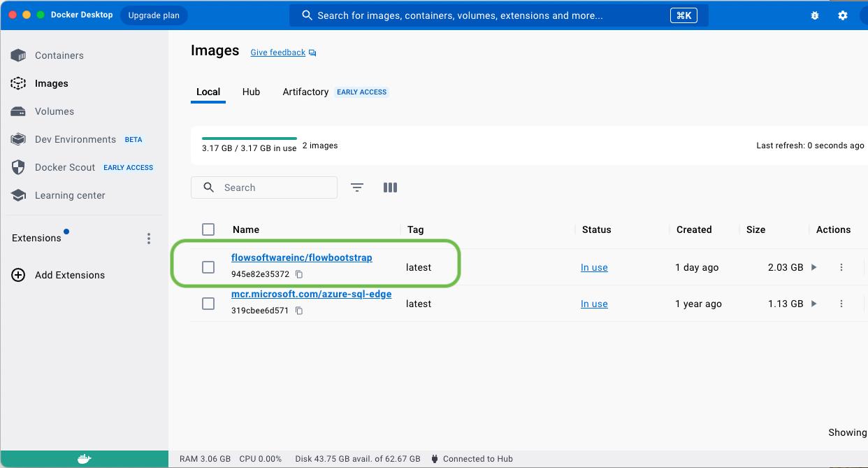The width and height of the screenshot is (868, 468).
Task: Open the flowsoftwareinc/flowbootstrap image link
Action: (302, 257)
